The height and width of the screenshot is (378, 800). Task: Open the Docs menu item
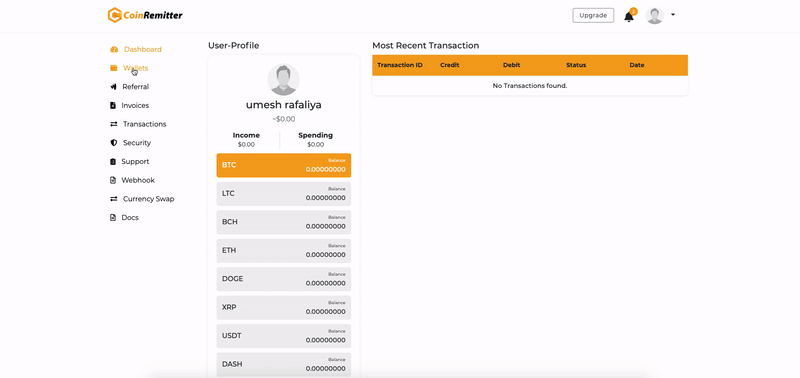pos(130,217)
